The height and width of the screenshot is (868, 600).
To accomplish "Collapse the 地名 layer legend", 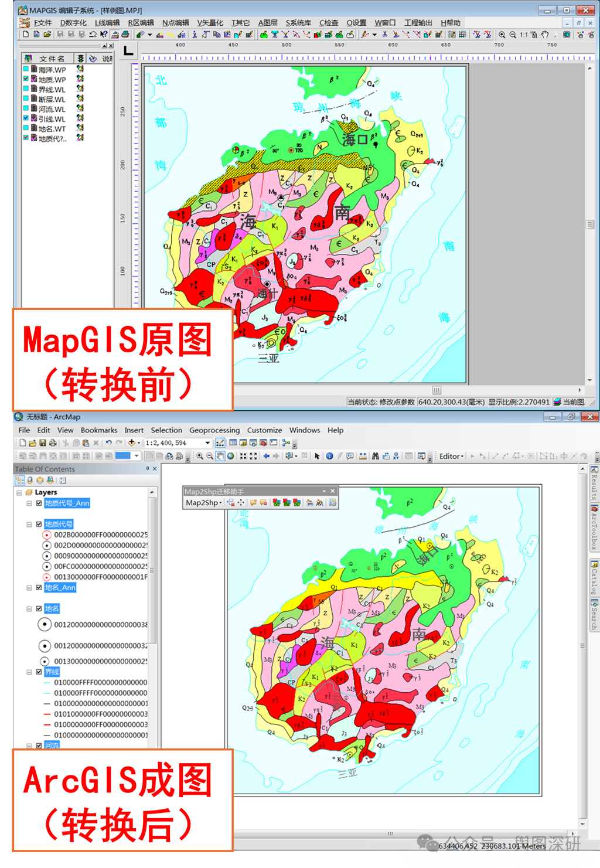I will coord(29,609).
